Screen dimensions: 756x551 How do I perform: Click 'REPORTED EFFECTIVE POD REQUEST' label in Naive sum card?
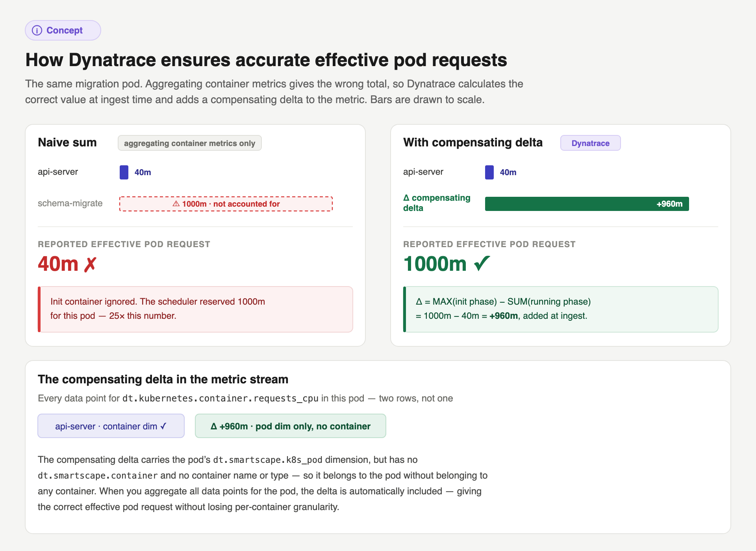pos(124,244)
